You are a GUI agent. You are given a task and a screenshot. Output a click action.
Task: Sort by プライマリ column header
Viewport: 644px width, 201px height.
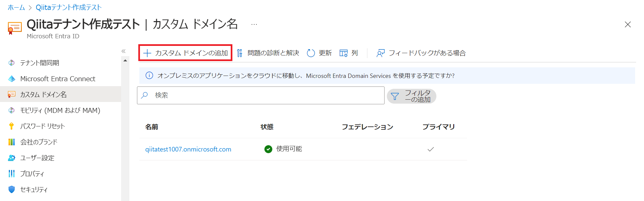439,127
